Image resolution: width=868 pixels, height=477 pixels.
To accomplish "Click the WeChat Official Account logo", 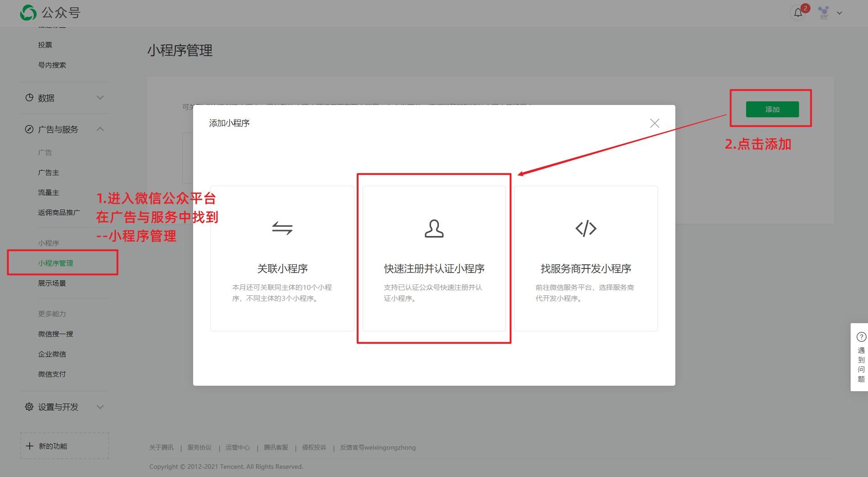I will pyautogui.click(x=28, y=13).
